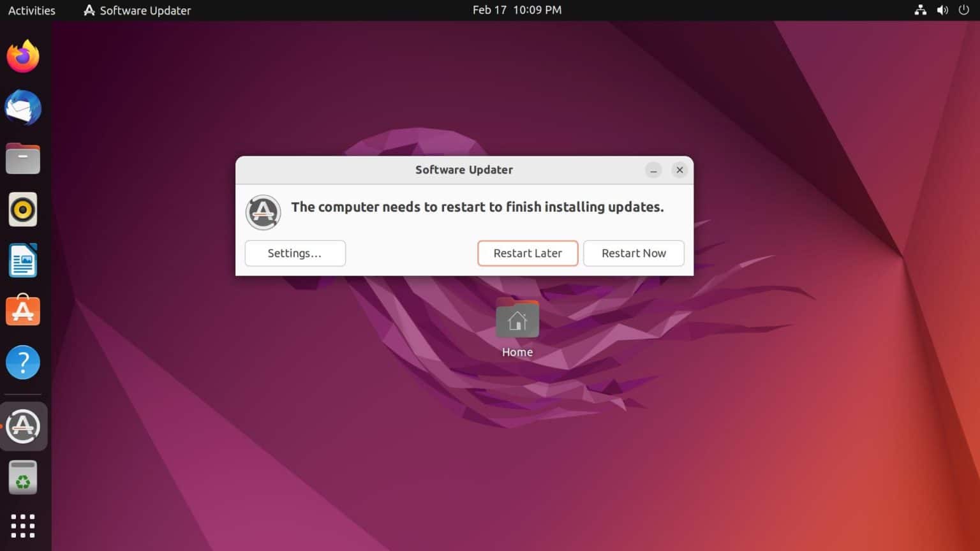Open Firefox from the dock

23,56
